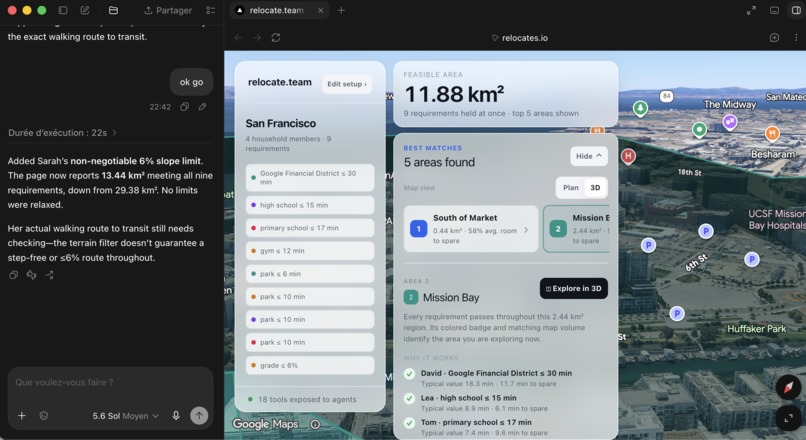This screenshot has height=440, width=806.
Task: Open Google Maps info icon
Action: pyautogui.click(x=315, y=424)
